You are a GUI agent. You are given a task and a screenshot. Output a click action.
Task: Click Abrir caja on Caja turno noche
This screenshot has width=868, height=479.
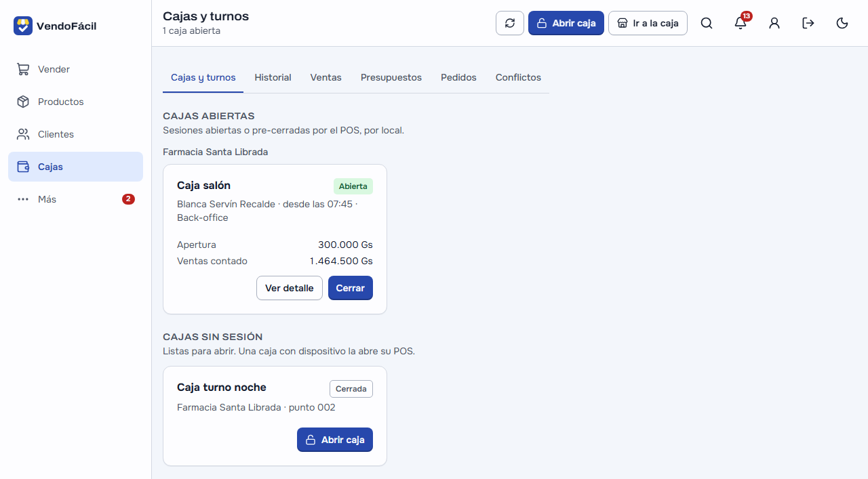click(x=335, y=440)
